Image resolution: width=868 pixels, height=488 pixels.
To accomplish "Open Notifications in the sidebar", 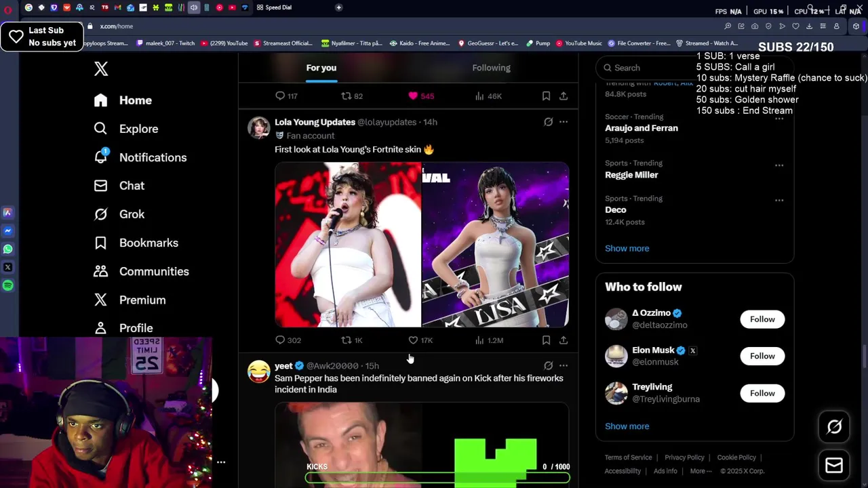I will [x=140, y=157].
